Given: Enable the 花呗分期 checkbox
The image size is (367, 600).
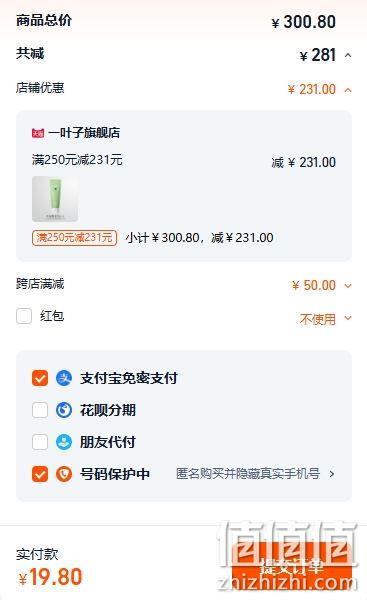Looking at the screenshot, I should [40, 410].
